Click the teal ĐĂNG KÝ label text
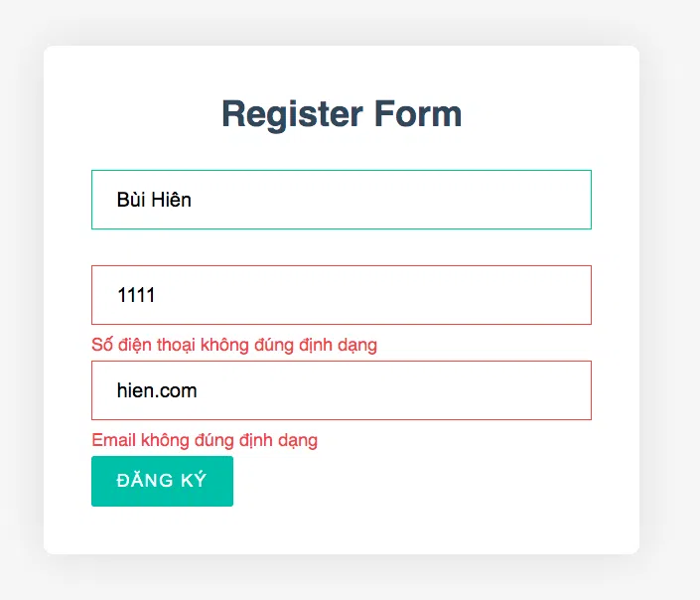 [x=162, y=480]
